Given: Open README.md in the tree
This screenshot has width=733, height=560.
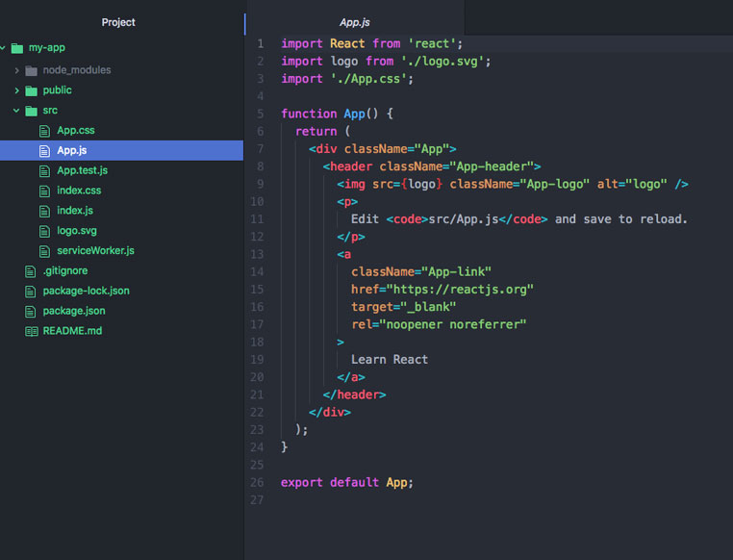Looking at the screenshot, I should coord(72,331).
